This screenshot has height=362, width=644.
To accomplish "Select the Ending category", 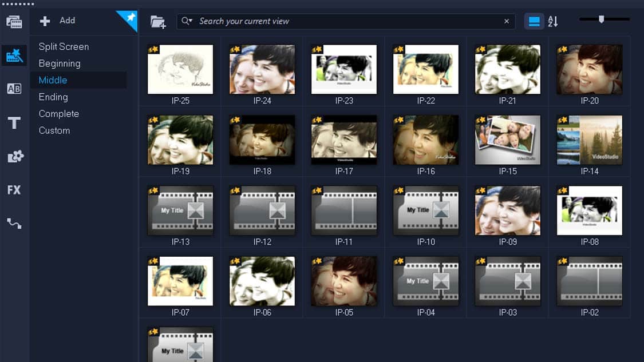I will pos(53,97).
